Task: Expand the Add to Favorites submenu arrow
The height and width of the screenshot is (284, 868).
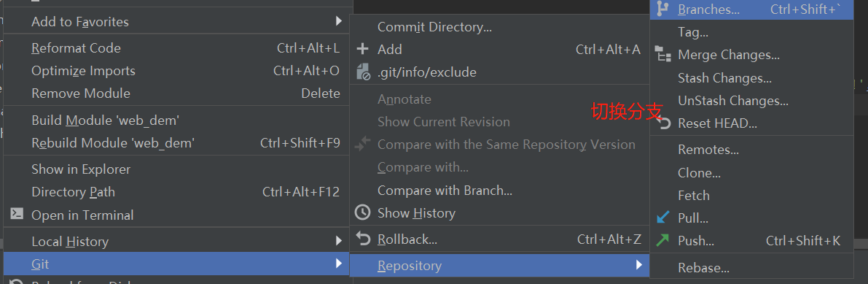Action: pyautogui.click(x=339, y=21)
